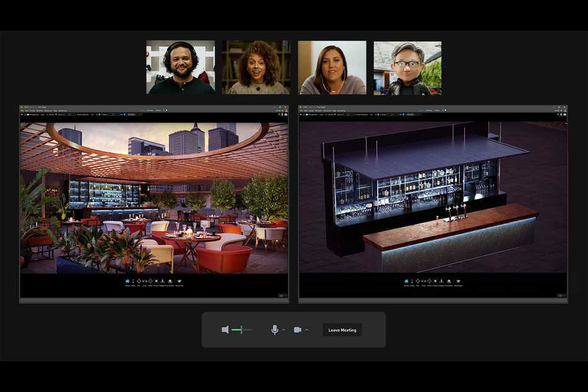
Task: Expand the microphone options chevron
Action: tap(283, 330)
